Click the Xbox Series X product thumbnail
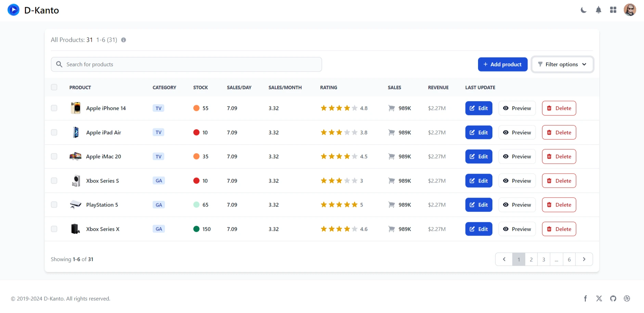The width and height of the screenshot is (644, 313). tap(76, 229)
